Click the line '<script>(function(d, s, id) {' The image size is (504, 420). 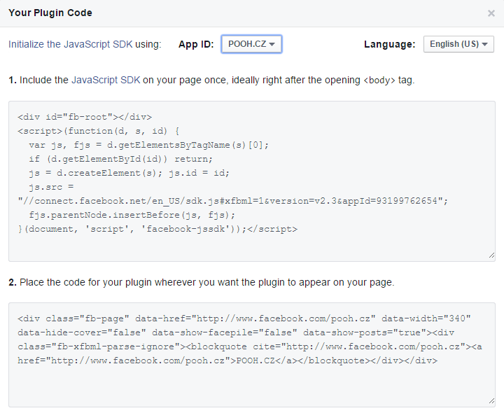tap(99, 131)
